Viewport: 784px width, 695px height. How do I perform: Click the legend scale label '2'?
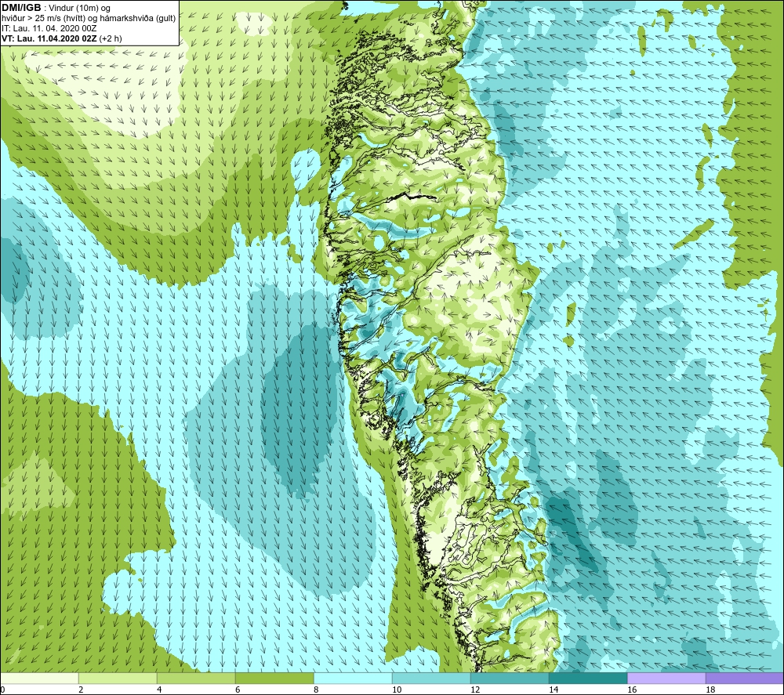81,690
